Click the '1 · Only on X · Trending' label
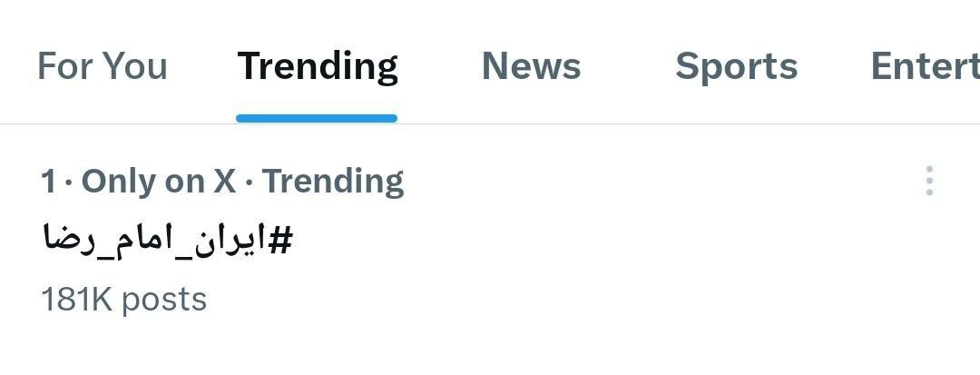Viewport: 980px width, 375px height. (222, 182)
